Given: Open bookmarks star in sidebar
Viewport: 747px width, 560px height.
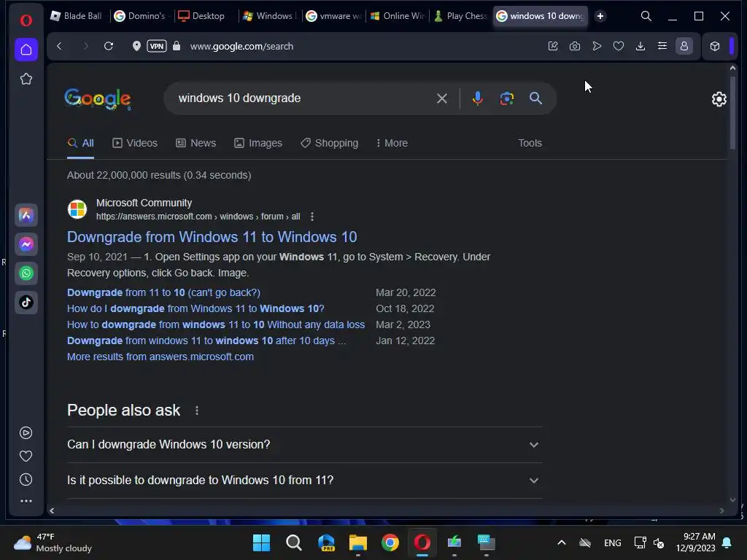Looking at the screenshot, I should [x=26, y=79].
